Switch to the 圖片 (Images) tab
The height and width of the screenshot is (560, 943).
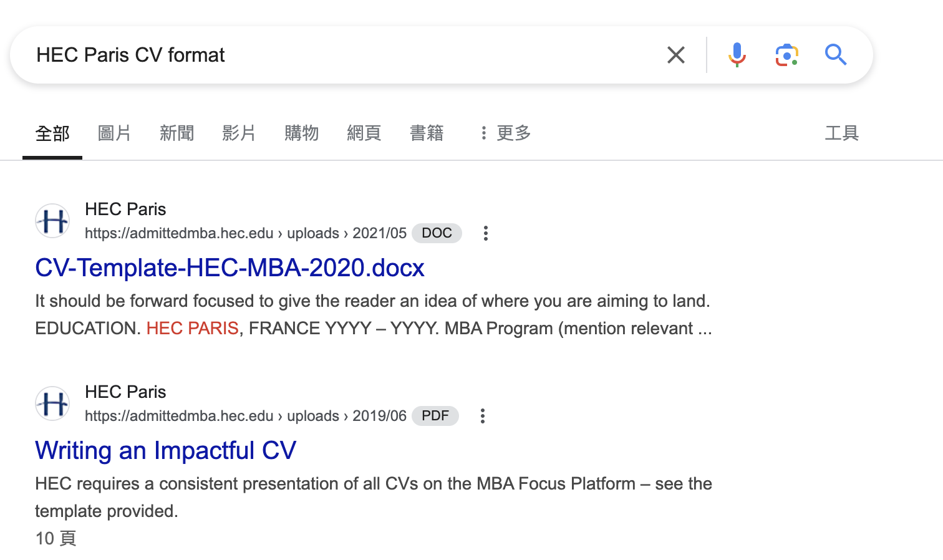[114, 133]
